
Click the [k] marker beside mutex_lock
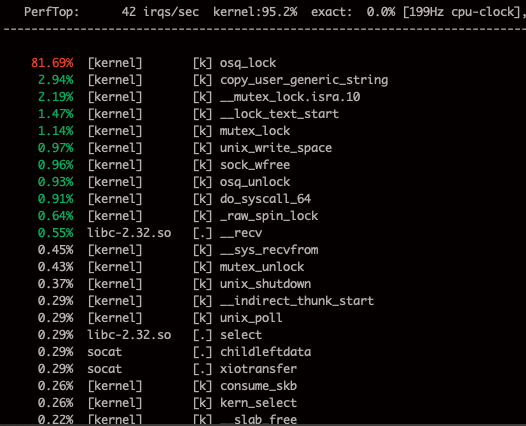(x=203, y=131)
